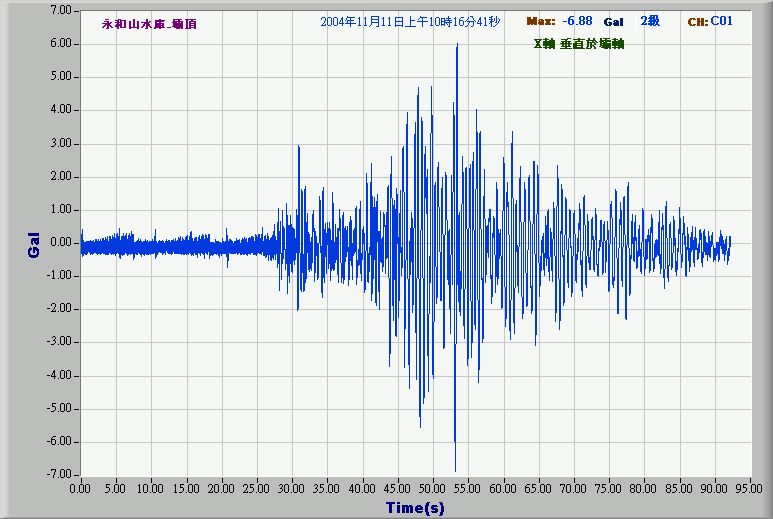Click the 15.00 tick on time axis

click(x=186, y=489)
